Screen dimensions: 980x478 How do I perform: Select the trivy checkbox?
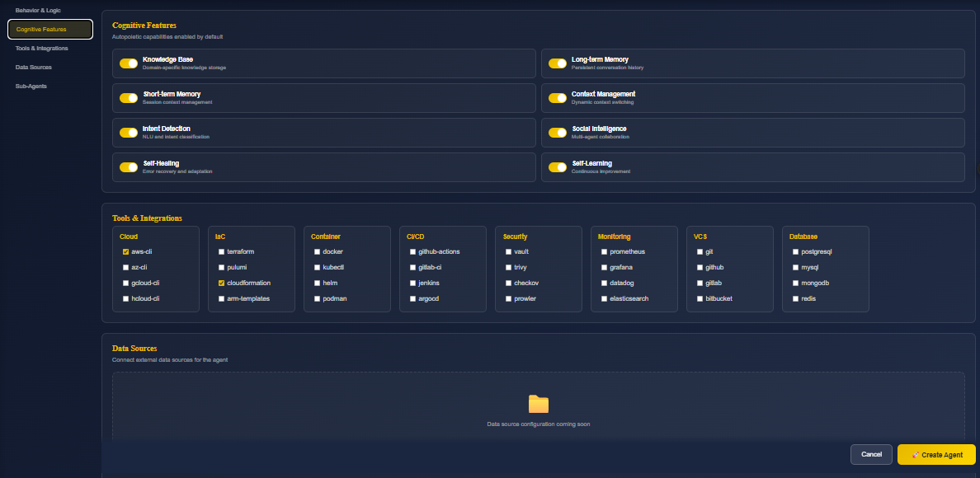coord(508,268)
